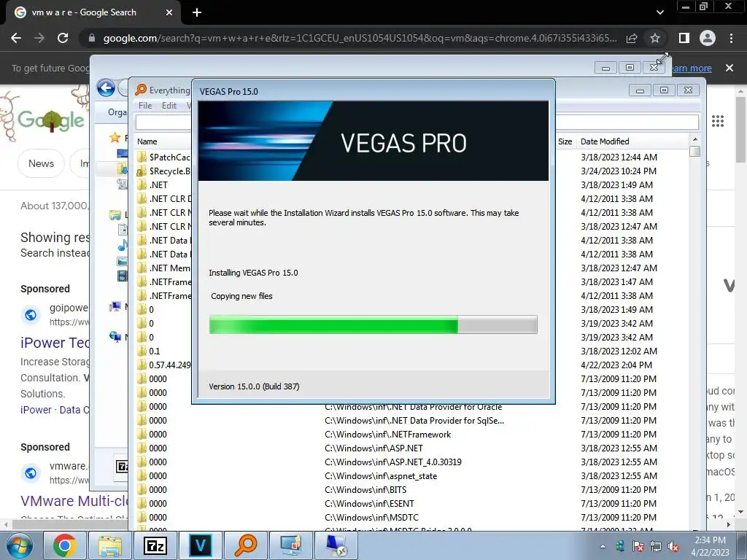Click date 4/22/2023 2:04 PM cell
This screenshot has width=747, height=560.
616,365
